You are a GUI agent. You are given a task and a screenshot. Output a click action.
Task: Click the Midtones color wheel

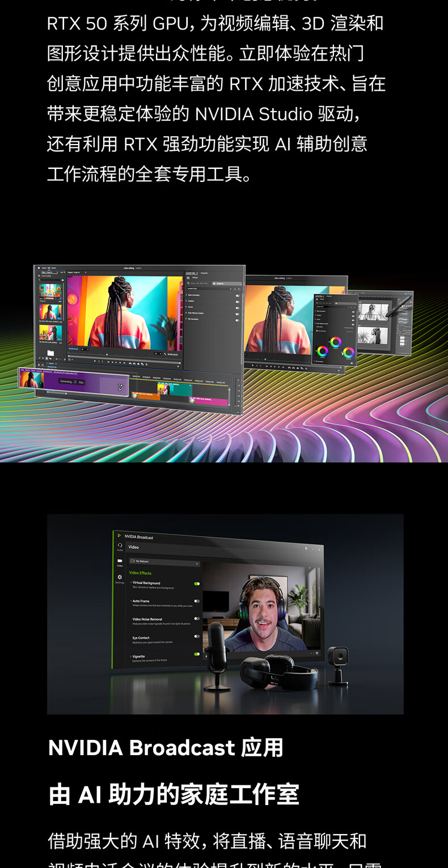[x=336, y=342]
